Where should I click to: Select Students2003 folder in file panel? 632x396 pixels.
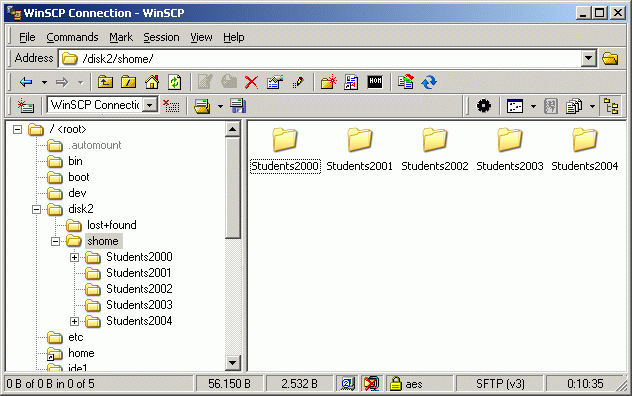[509, 150]
